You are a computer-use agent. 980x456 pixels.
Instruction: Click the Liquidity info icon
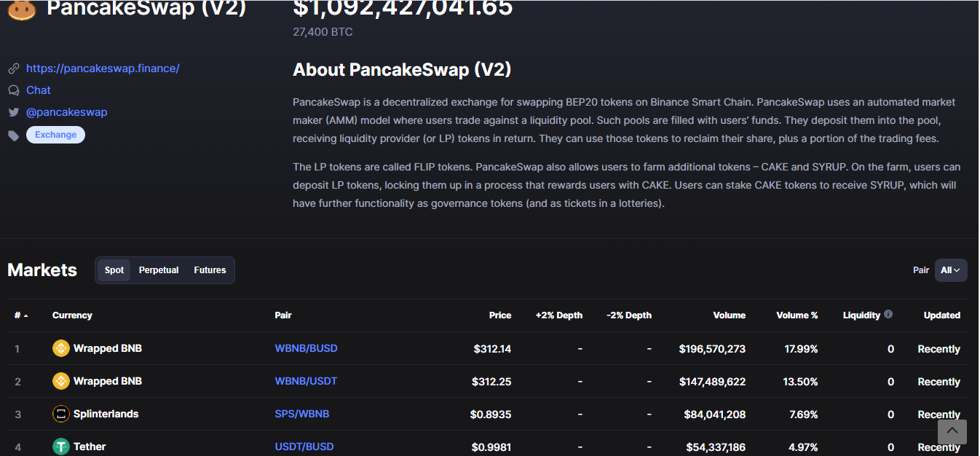click(x=888, y=315)
